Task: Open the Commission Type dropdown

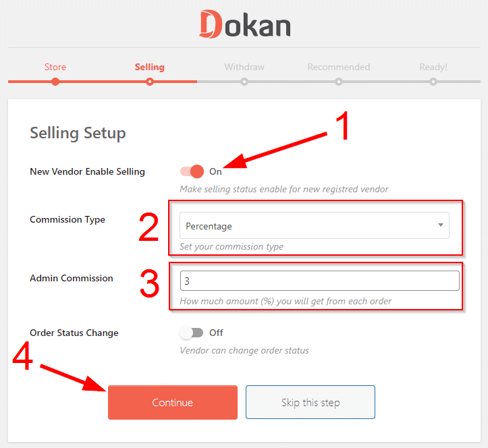Action: (314, 225)
